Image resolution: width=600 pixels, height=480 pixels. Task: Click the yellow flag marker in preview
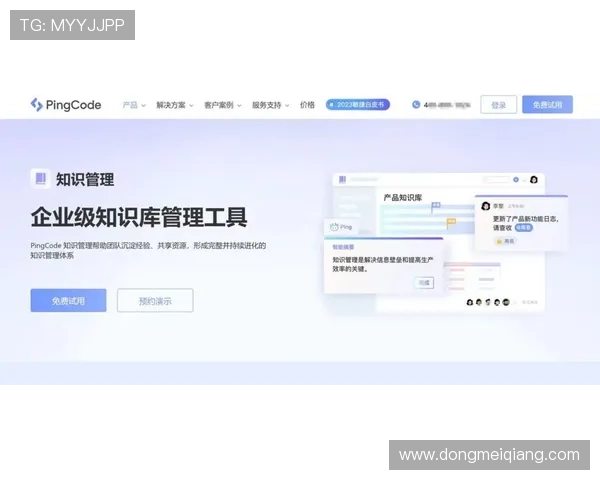point(452,222)
